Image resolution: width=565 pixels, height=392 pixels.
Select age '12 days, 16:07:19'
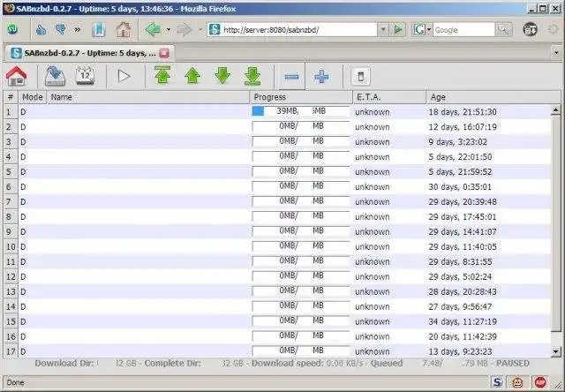click(x=463, y=127)
